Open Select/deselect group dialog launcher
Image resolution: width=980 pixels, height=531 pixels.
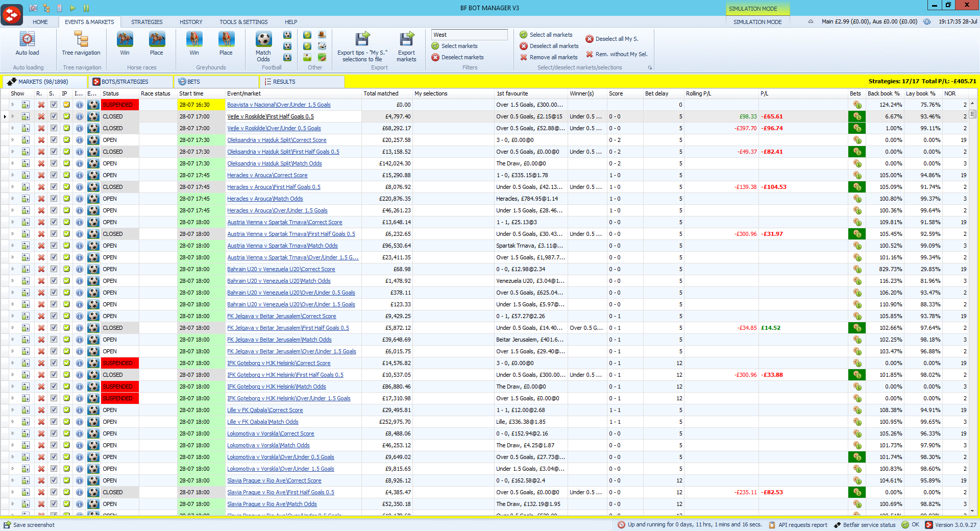point(650,67)
